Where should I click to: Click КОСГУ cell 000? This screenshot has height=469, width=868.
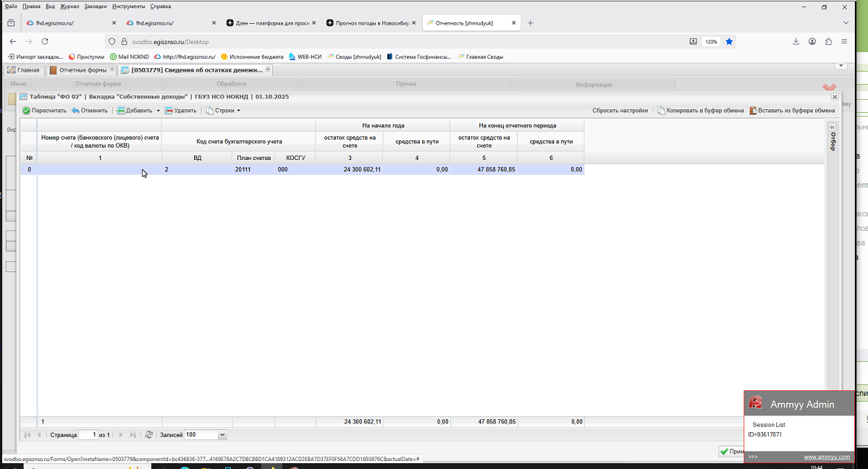click(x=295, y=169)
